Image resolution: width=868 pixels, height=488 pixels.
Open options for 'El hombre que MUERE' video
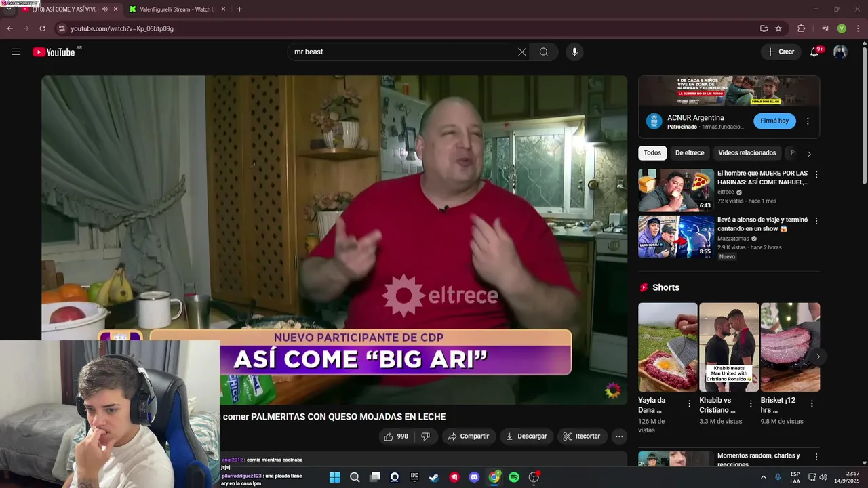click(816, 174)
